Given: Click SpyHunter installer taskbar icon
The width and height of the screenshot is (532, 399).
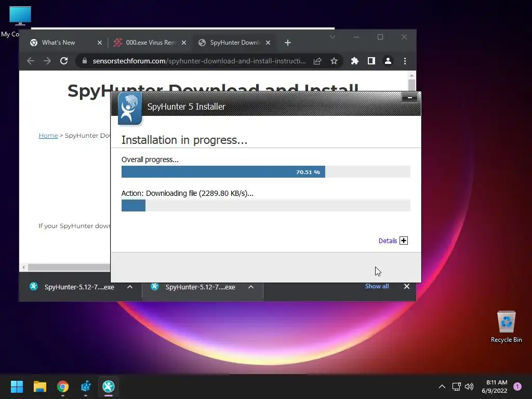Looking at the screenshot, I should click(109, 387).
